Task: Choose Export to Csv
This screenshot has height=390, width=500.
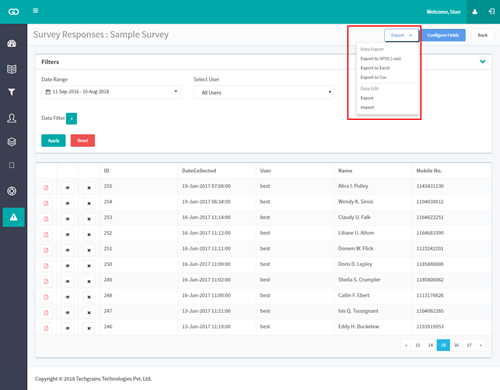Action: coord(373,77)
